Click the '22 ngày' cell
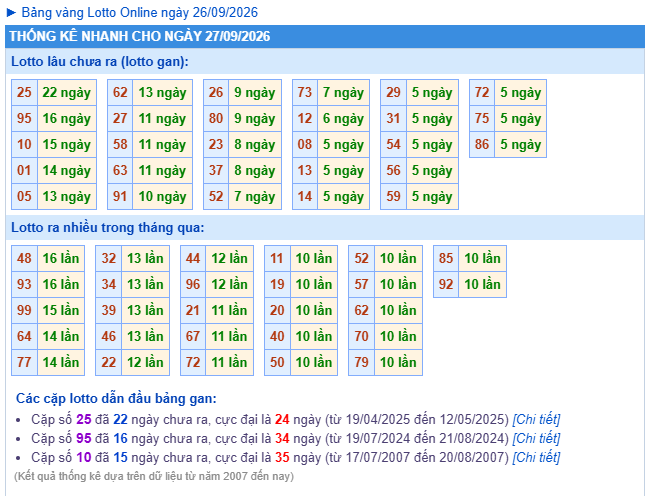The image size is (648, 496). tap(67, 92)
